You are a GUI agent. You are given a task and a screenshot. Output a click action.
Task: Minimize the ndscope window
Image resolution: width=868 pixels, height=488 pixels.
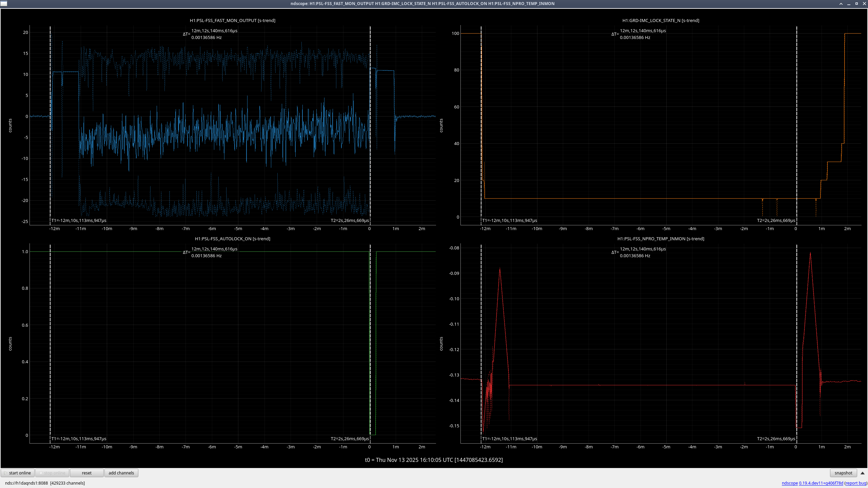[849, 4]
